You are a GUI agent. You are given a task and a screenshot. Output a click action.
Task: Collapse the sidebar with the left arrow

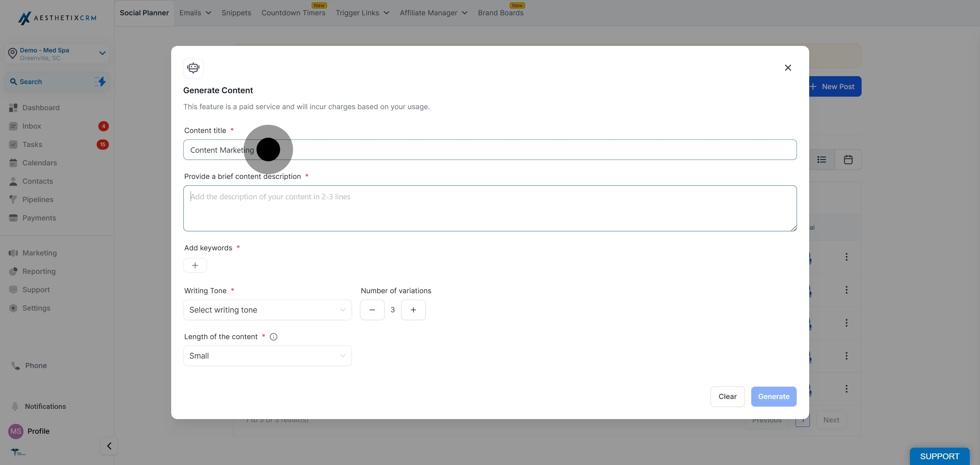tap(109, 446)
